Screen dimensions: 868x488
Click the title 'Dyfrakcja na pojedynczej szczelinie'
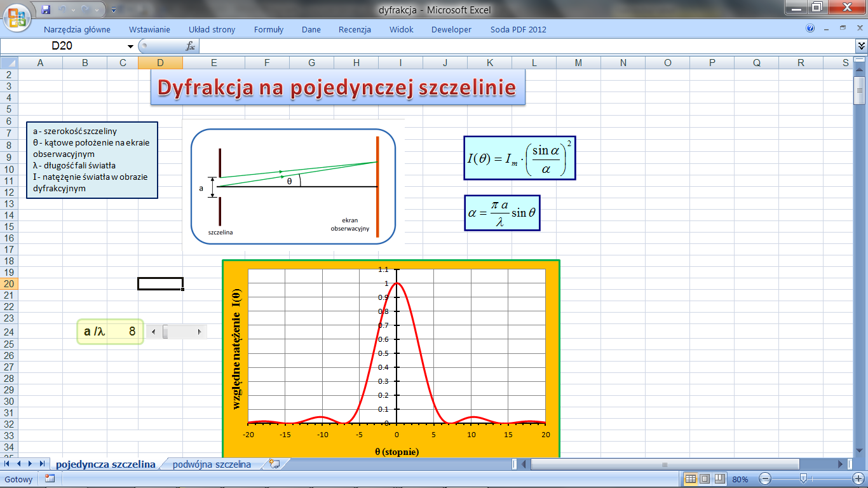click(337, 88)
